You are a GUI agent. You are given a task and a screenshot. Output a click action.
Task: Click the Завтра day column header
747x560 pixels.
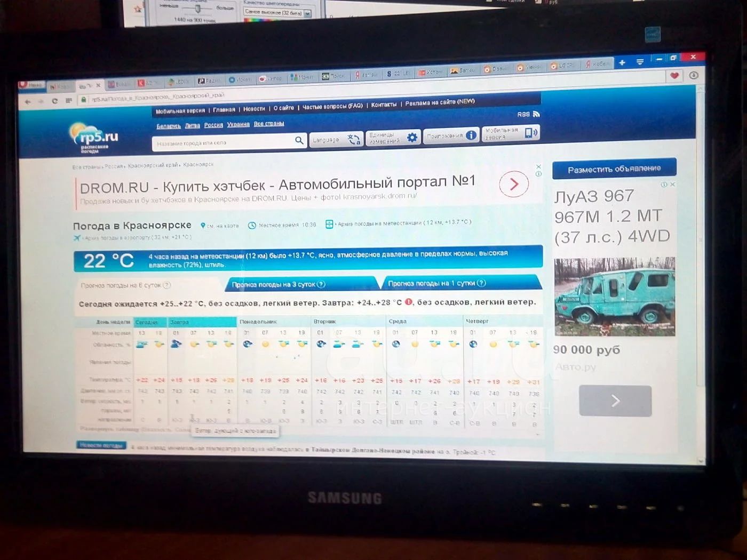(203, 322)
